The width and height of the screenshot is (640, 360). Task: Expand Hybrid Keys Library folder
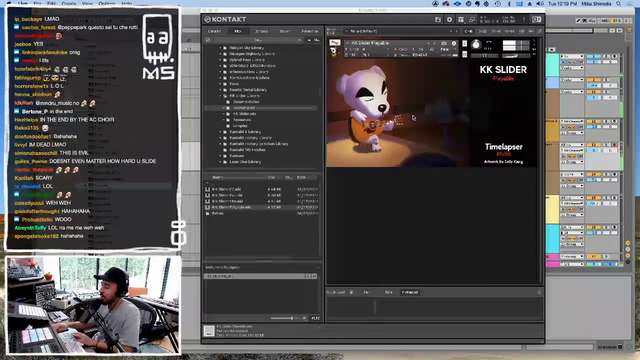(220, 60)
